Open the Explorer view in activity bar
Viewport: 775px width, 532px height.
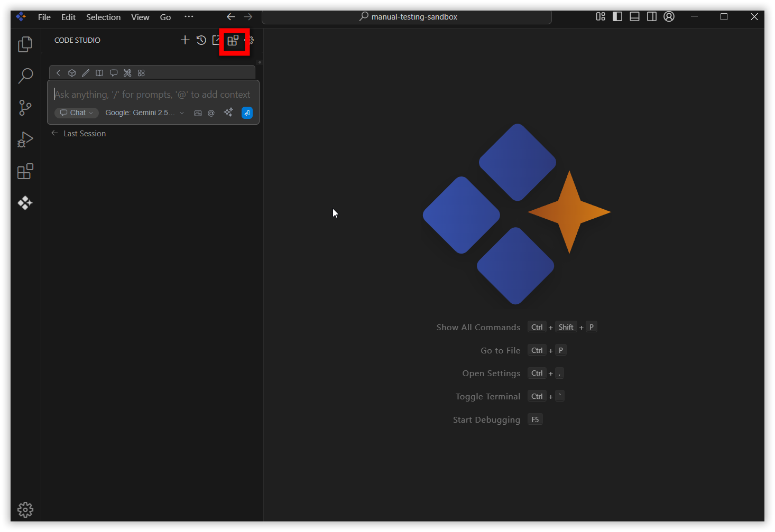pyautogui.click(x=25, y=44)
